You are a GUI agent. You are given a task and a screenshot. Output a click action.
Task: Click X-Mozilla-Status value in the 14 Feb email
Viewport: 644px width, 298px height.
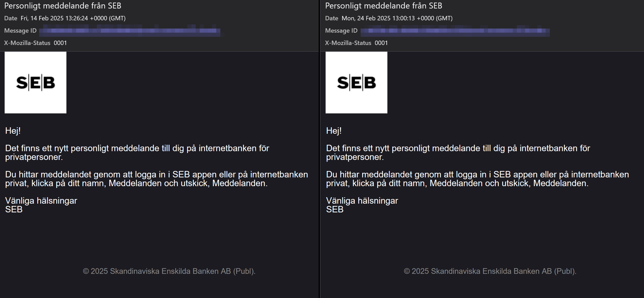[x=60, y=43]
